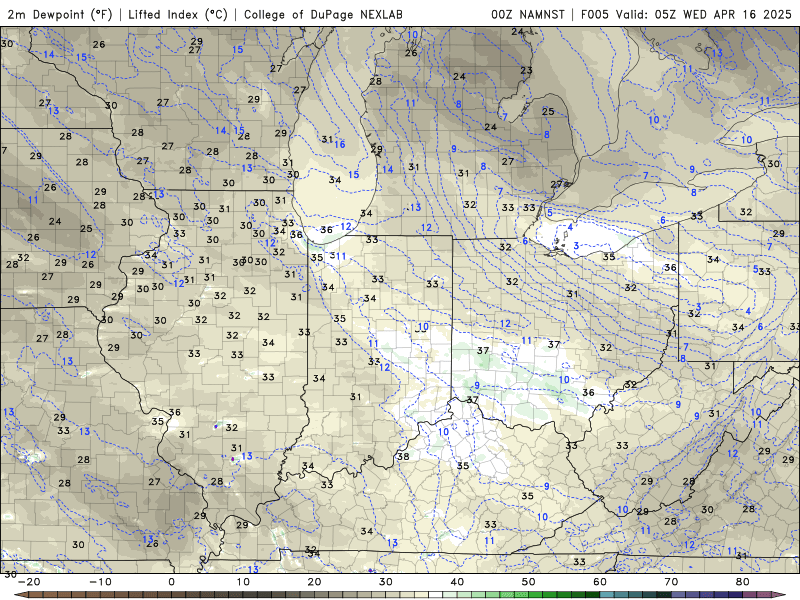Click the dewpoint value '23' on the map
Viewport: 800px width, 600px height.
coord(527,70)
